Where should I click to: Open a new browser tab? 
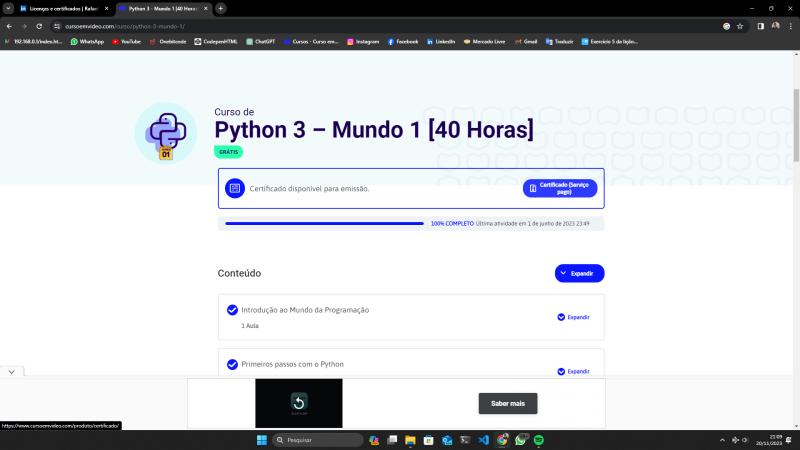pyautogui.click(x=220, y=9)
